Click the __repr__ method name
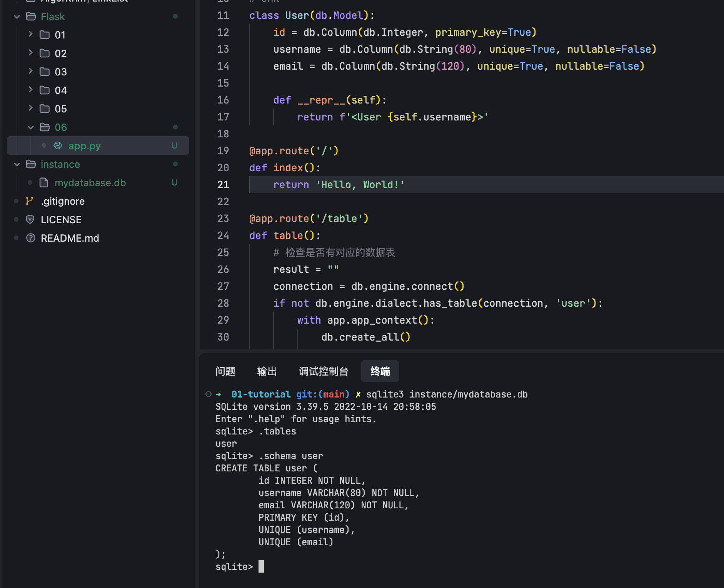Screen dimensions: 724x588 tap(321, 100)
